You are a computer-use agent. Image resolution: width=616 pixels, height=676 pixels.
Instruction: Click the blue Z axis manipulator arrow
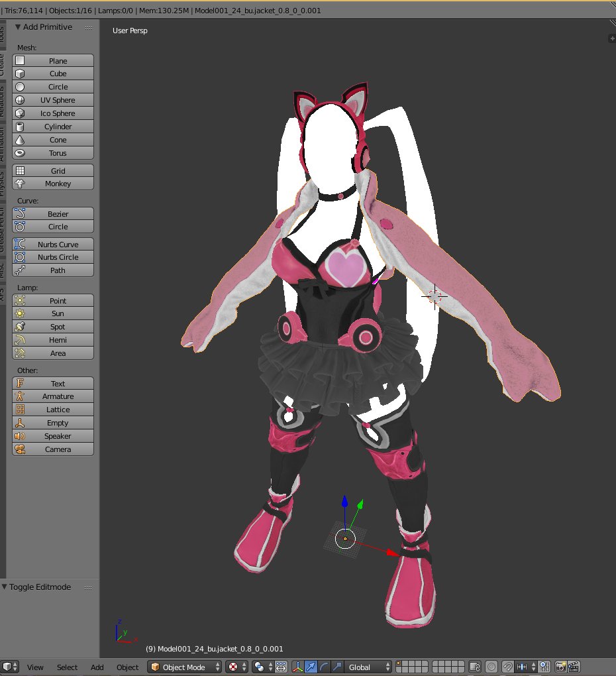pyautogui.click(x=344, y=502)
